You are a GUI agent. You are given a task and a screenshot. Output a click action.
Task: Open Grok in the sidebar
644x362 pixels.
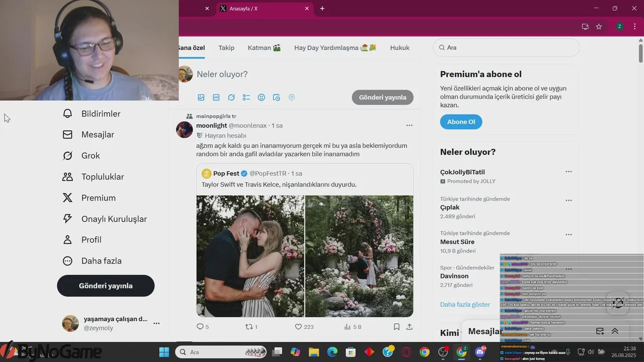(x=82, y=156)
